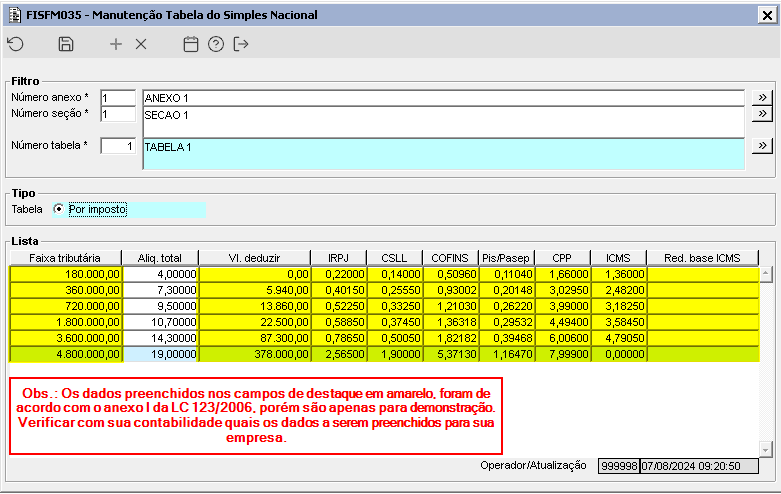Screen dimensions: 781x494
Task: Click the 4,00000 aliquota total cell
Action: tap(161, 274)
